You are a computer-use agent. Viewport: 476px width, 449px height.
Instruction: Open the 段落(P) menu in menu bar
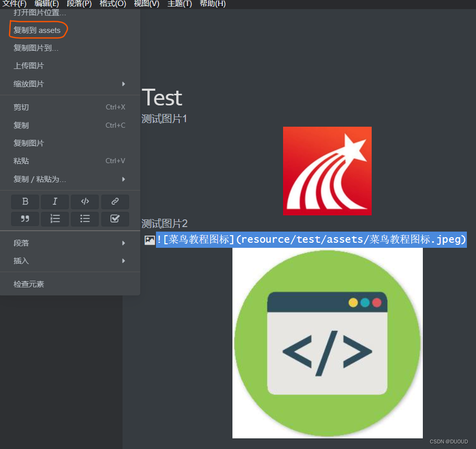coord(79,4)
